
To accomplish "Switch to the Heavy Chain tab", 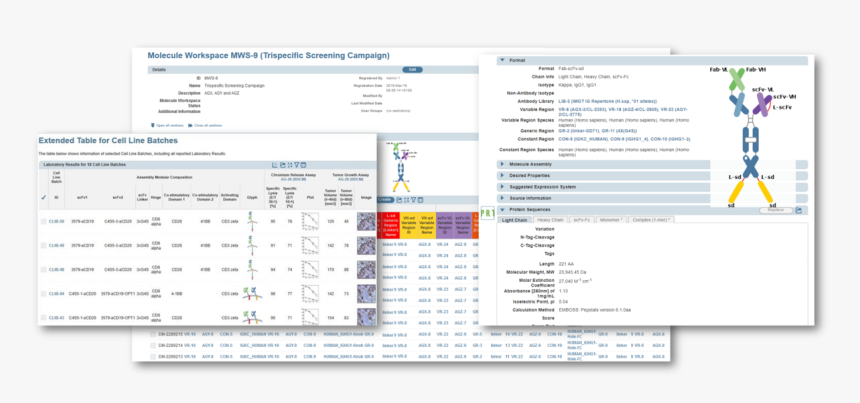I will (x=550, y=219).
